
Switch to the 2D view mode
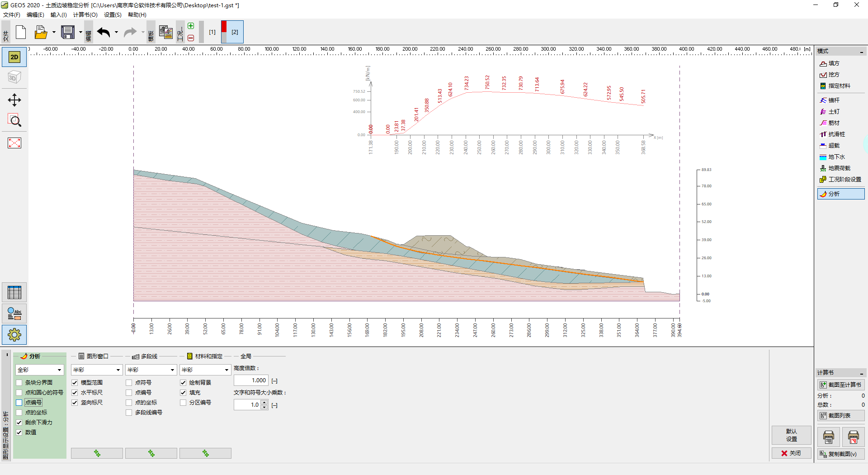click(14, 57)
